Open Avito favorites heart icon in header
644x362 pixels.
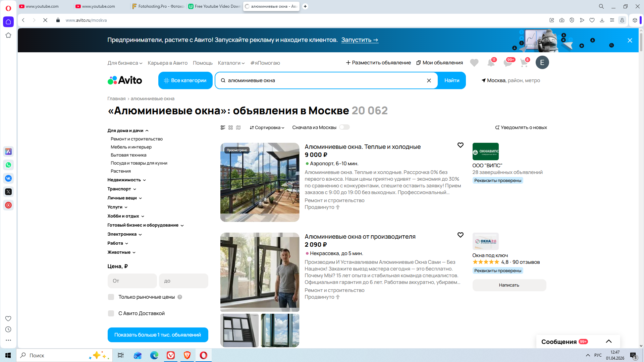[x=474, y=63]
